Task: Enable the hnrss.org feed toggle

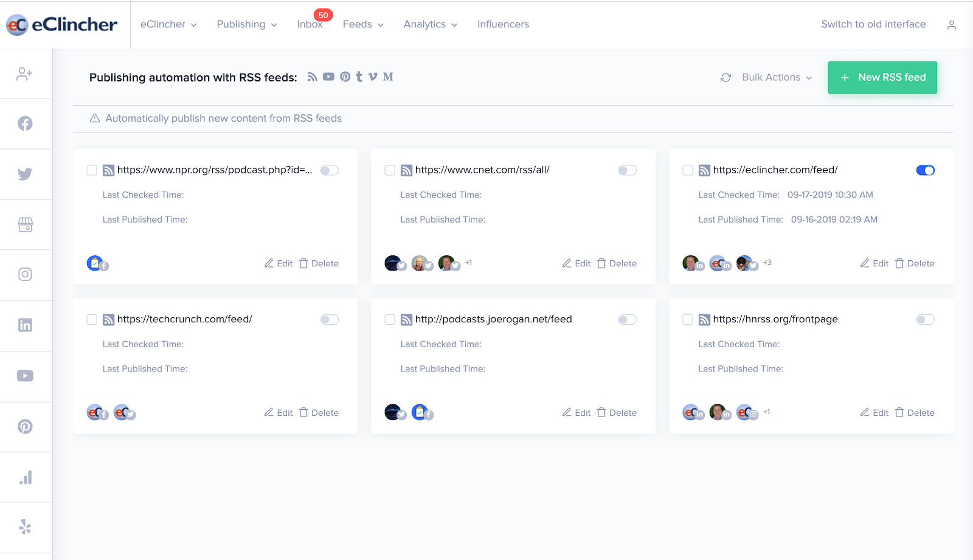Action: coord(926,320)
